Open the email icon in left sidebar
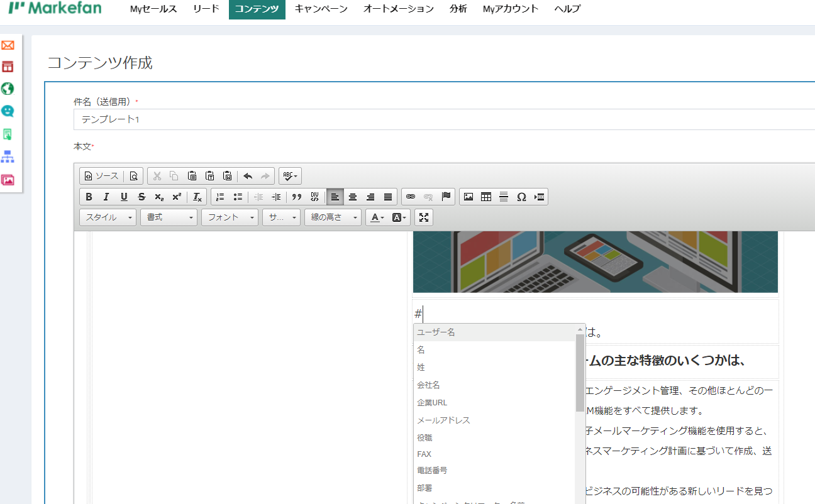This screenshot has height=504, width=815. click(x=8, y=45)
